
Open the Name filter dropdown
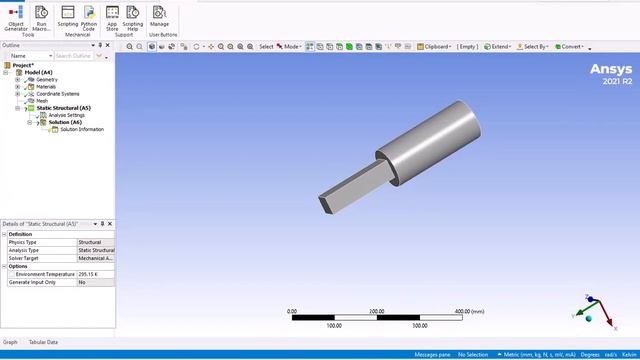pyautogui.click(x=51, y=56)
